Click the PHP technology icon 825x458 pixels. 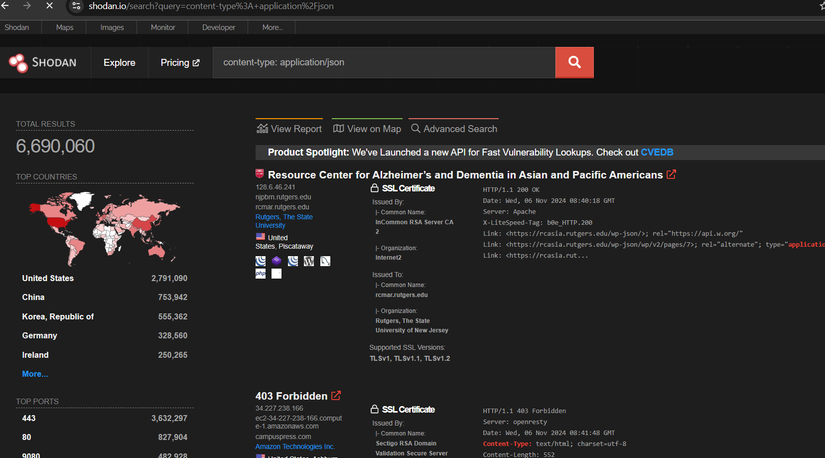tap(260, 274)
